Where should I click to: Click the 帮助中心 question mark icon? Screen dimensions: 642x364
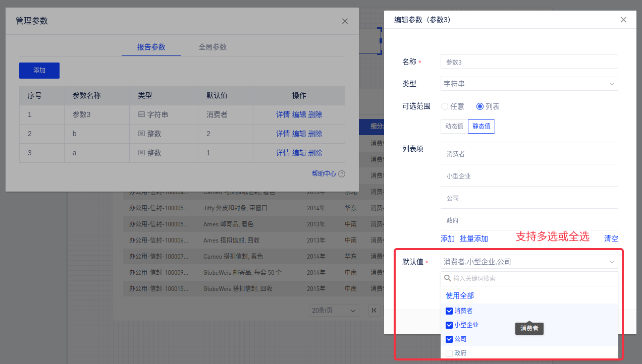[x=342, y=174]
